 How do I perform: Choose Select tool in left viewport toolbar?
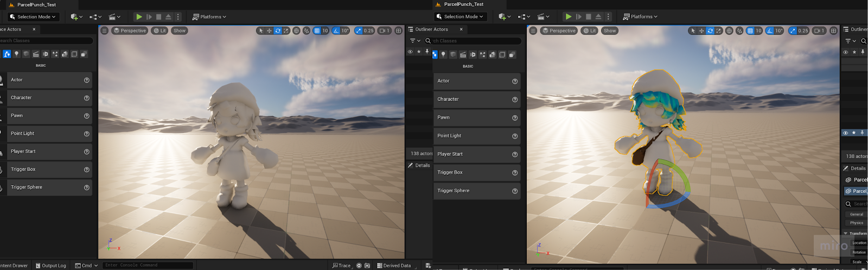[261, 31]
